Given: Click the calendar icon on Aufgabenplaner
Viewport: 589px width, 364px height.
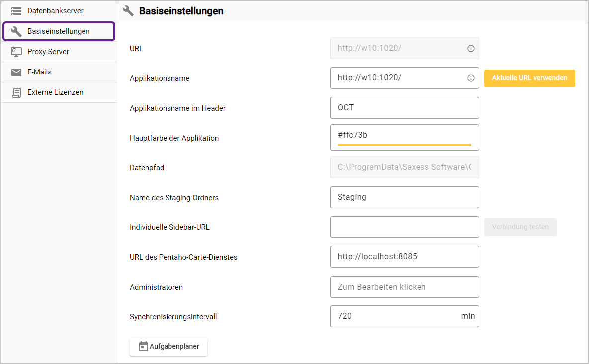Looking at the screenshot, I should click(x=144, y=346).
